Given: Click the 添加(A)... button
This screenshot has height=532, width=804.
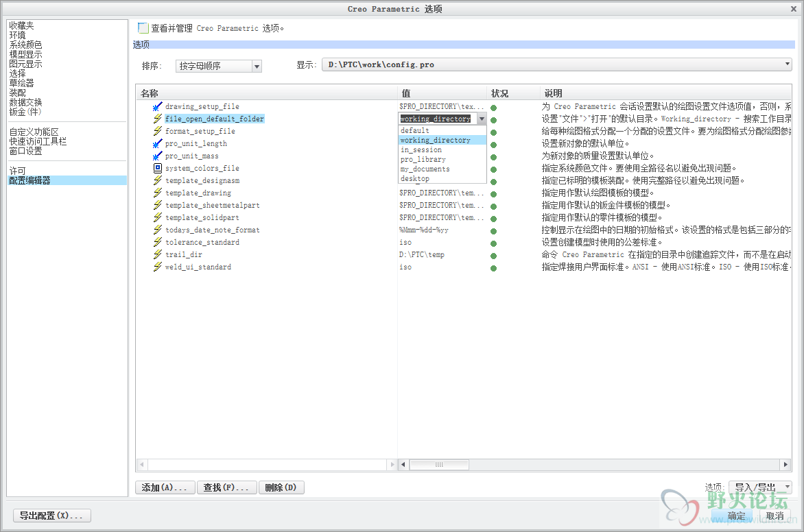Looking at the screenshot, I should coord(165,487).
